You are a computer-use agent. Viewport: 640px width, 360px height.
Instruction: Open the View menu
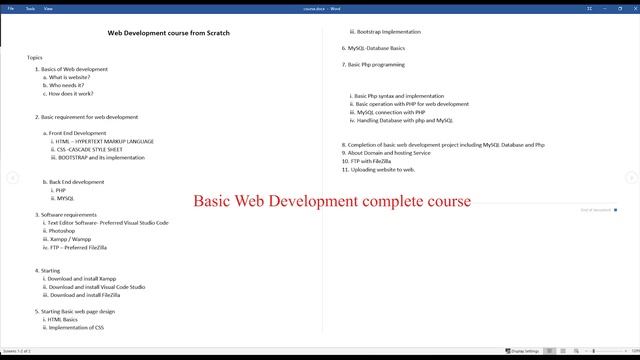click(x=48, y=9)
